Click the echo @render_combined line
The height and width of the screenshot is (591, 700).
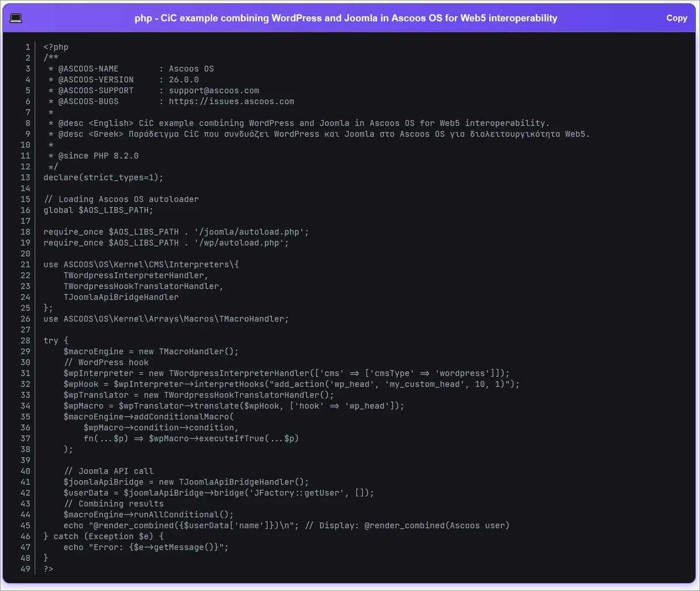286,526
